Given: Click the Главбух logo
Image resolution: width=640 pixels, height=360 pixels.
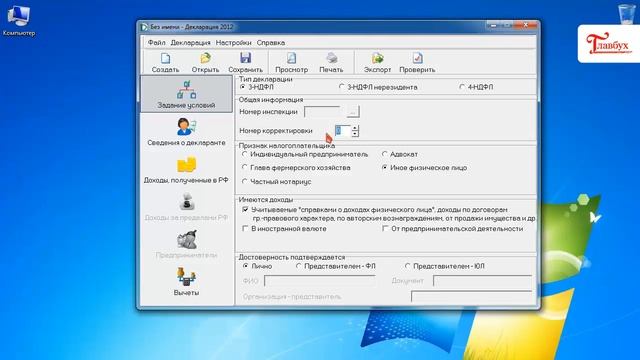Looking at the screenshot, I should pos(609,43).
